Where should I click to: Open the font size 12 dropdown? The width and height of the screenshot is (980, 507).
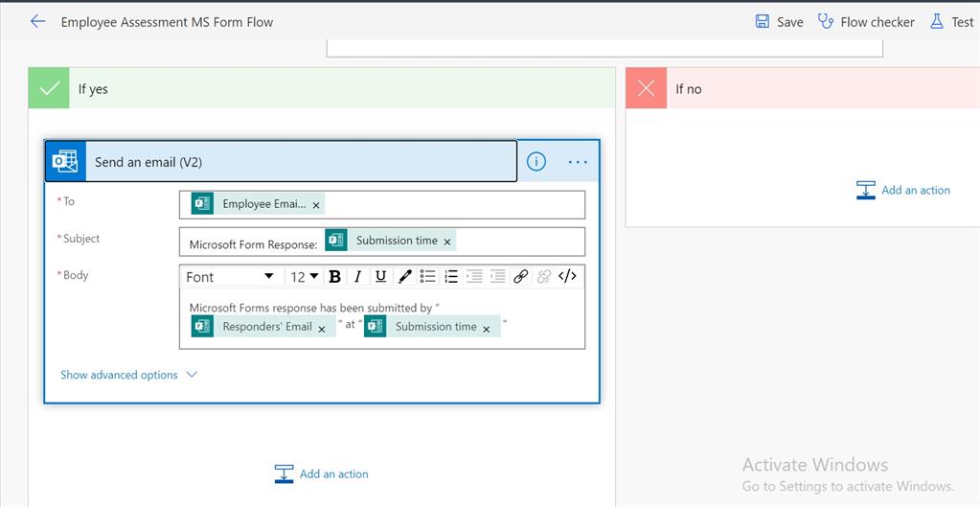[x=305, y=276]
